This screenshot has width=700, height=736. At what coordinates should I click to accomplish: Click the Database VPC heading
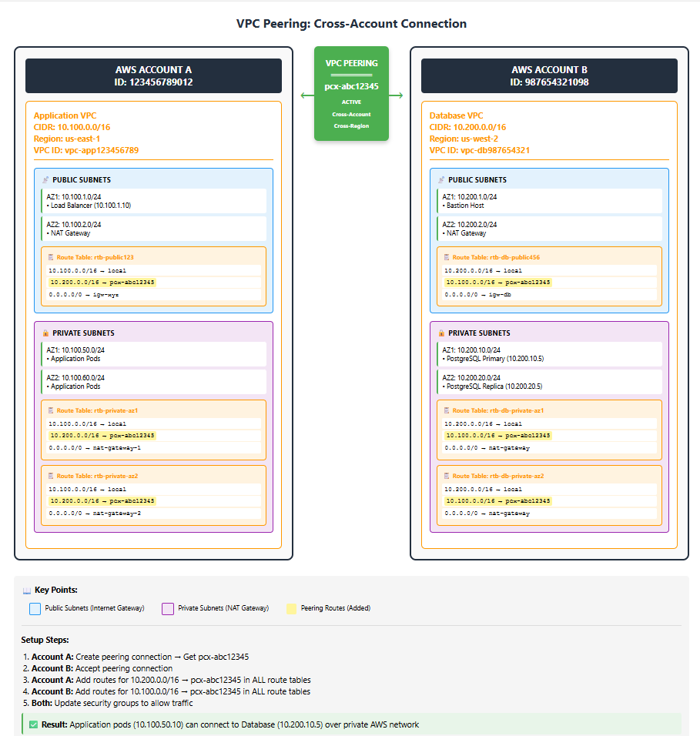[456, 115]
